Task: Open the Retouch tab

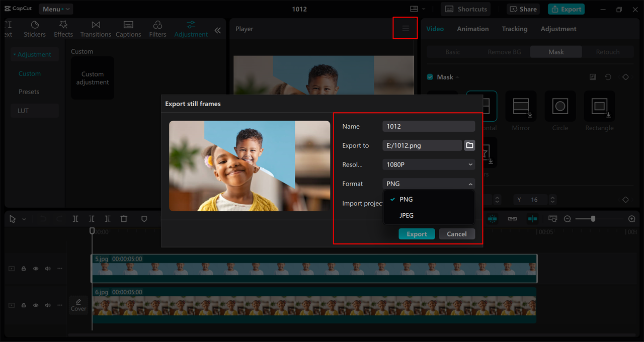Action: 607,51
